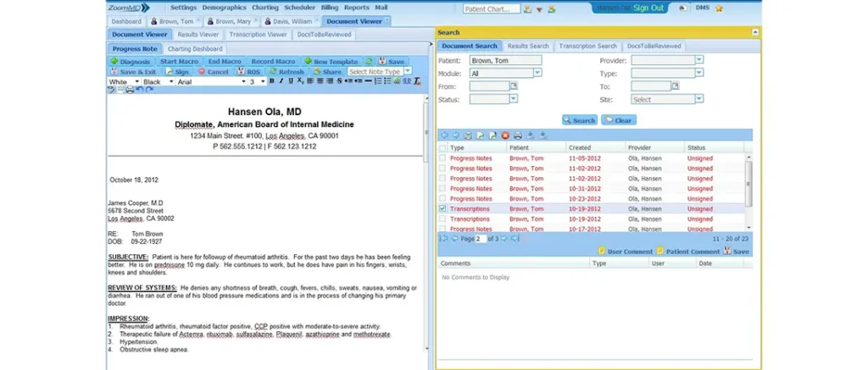868x370 pixels.
Task: Apply Italic formatting in the editor
Action: [281, 81]
